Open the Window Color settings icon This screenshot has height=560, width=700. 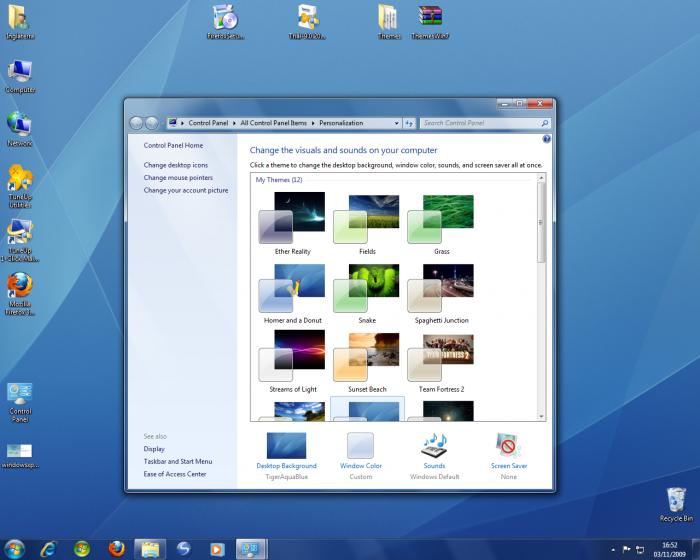pos(360,445)
